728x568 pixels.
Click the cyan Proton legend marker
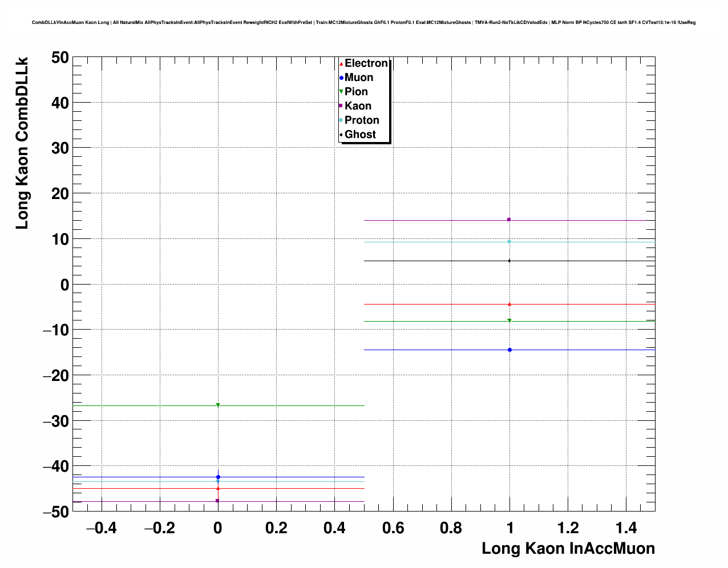pyautogui.click(x=341, y=120)
